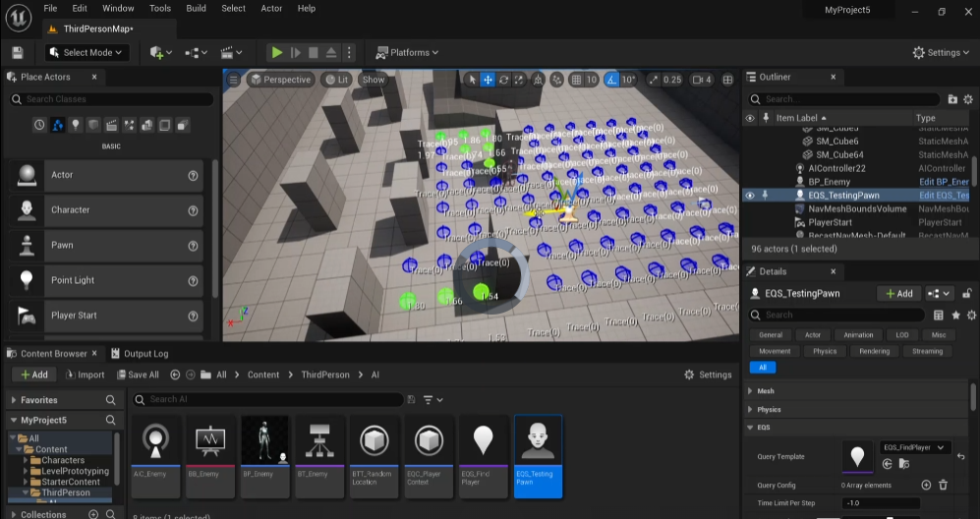980x519 pixels.
Task: Select the Rendering filter in the Details panel
Action: (x=875, y=352)
